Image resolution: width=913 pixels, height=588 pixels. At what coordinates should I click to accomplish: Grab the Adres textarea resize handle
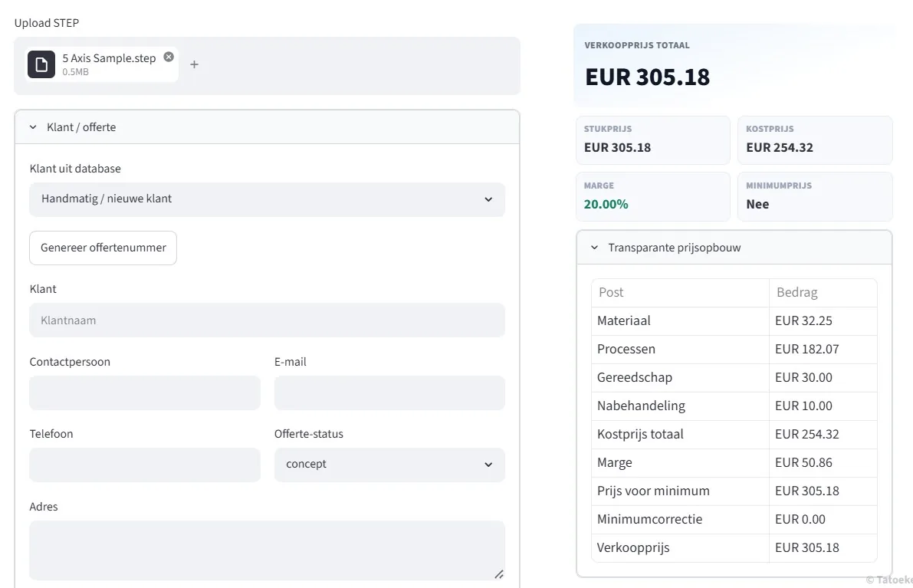[499, 574]
